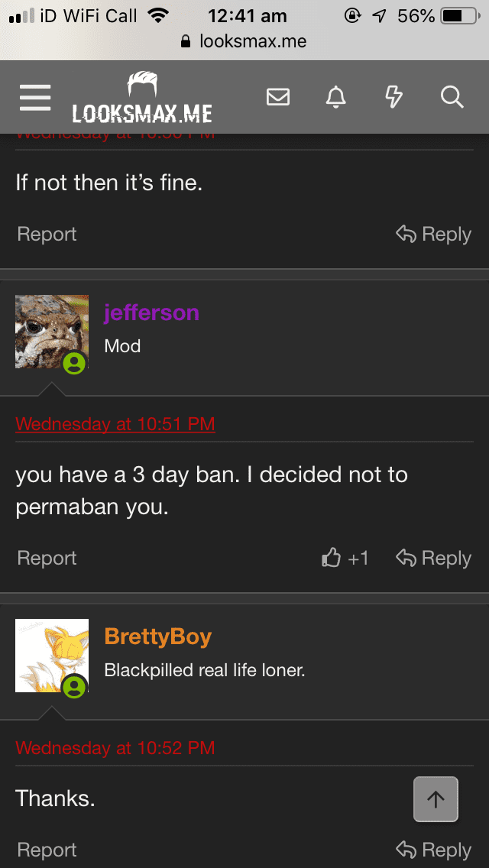Report jefferson's ban message
Image resolution: width=489 pixels, height=868 pixels.
click(47, 558)
